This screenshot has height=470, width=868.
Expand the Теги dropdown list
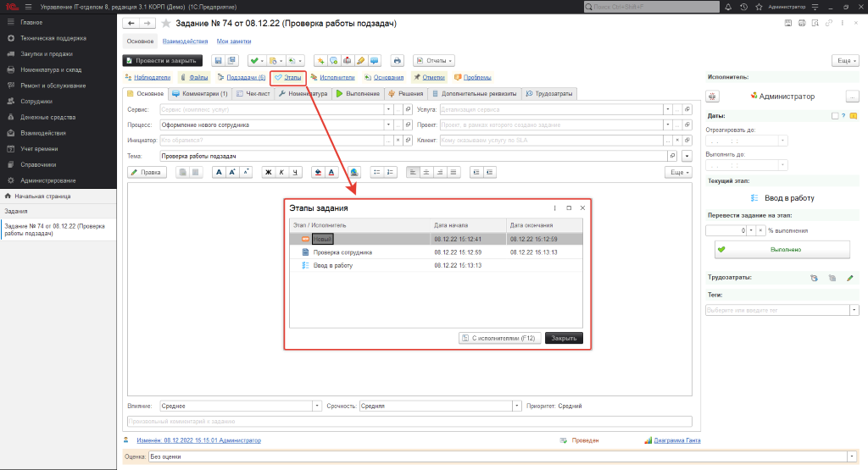(854, 311)
